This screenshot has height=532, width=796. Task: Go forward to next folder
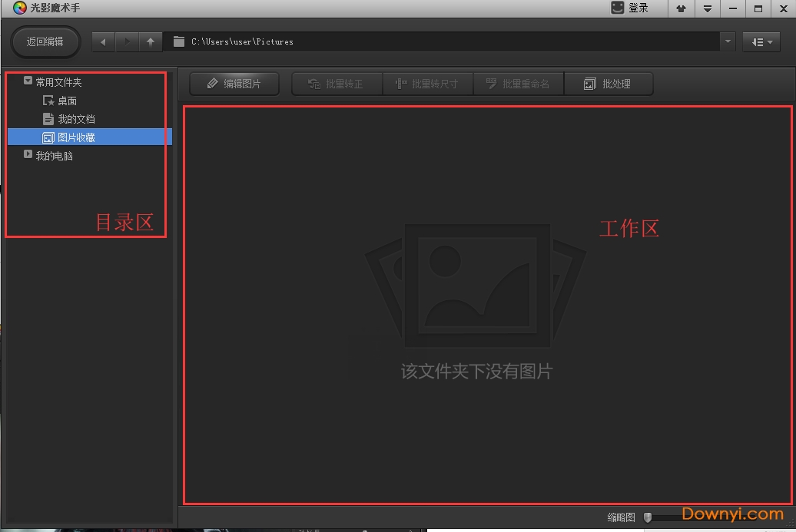coord(127,41)
